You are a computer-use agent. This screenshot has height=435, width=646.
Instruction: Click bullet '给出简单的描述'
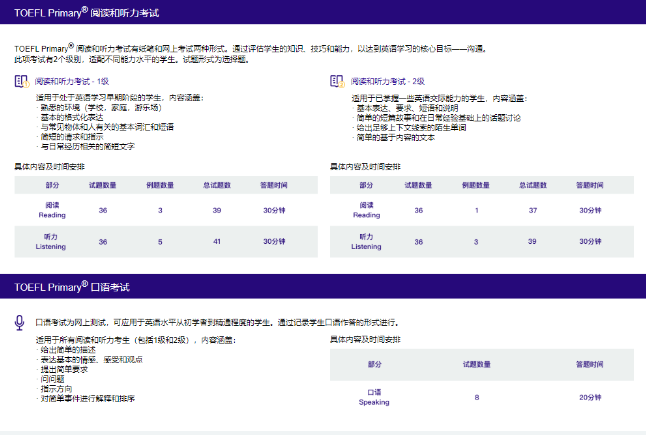(x=68, y=350)
